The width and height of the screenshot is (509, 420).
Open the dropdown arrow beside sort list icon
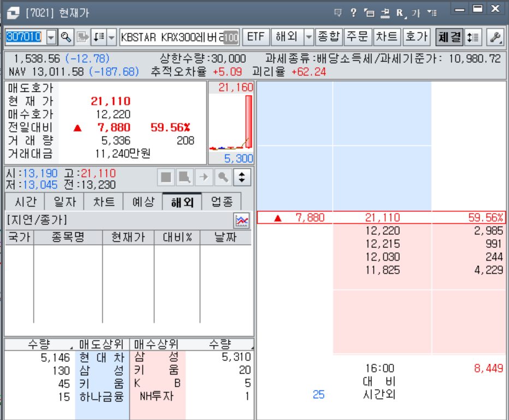pyautogui.click(x=111, y=37)
